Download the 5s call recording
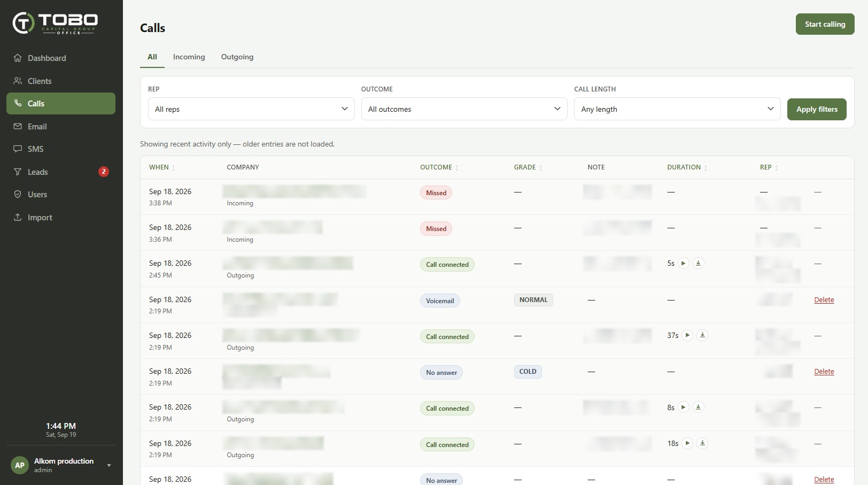 (x=699, y=263)
